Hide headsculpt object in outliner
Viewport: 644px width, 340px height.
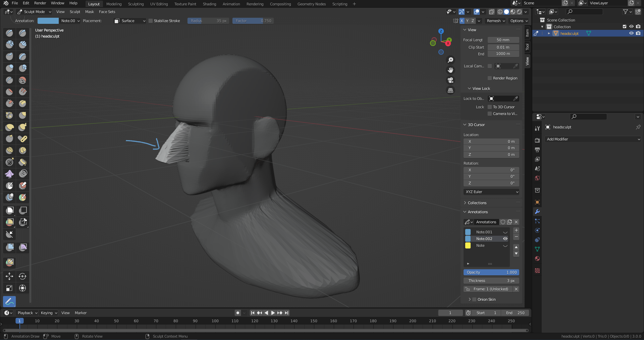tap(631, 33)
